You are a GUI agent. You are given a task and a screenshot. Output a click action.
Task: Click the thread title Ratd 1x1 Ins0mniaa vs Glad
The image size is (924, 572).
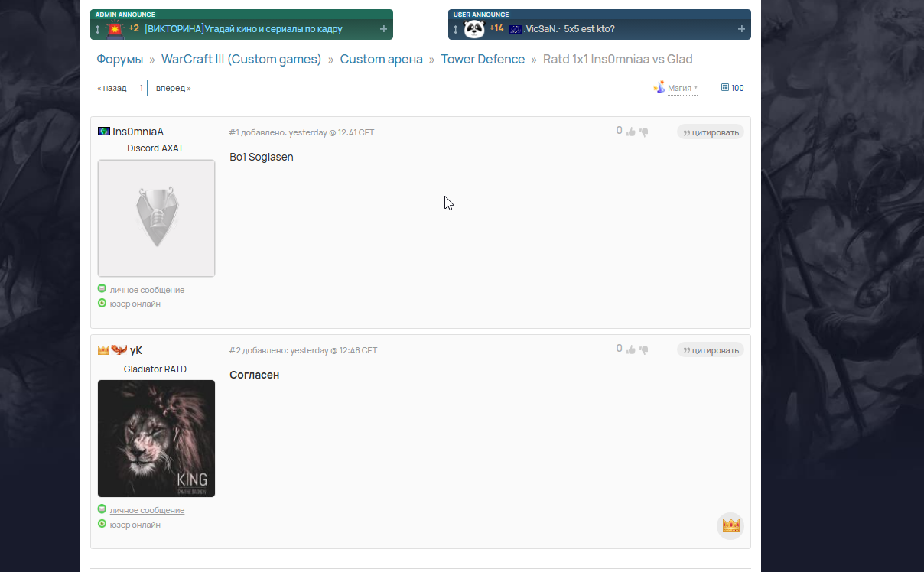[x=618, y=59]
